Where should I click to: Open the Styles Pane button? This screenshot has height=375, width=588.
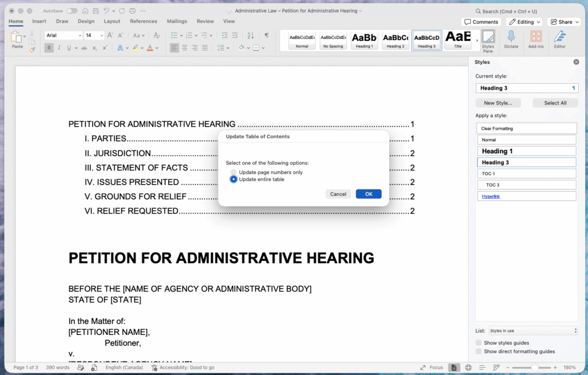(488, 41)
